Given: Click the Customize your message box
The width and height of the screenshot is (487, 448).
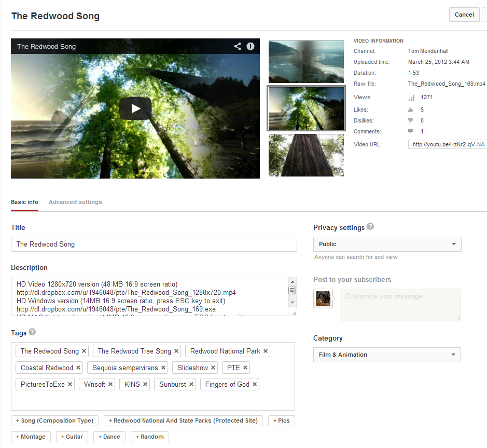Looking at the screenshot, I should 400,305.
